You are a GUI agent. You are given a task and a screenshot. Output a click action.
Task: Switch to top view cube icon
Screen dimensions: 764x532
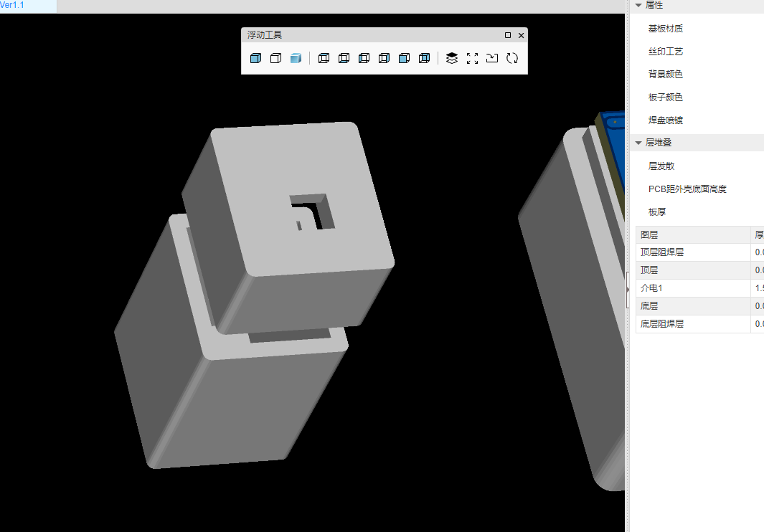(x=324, y=59)
